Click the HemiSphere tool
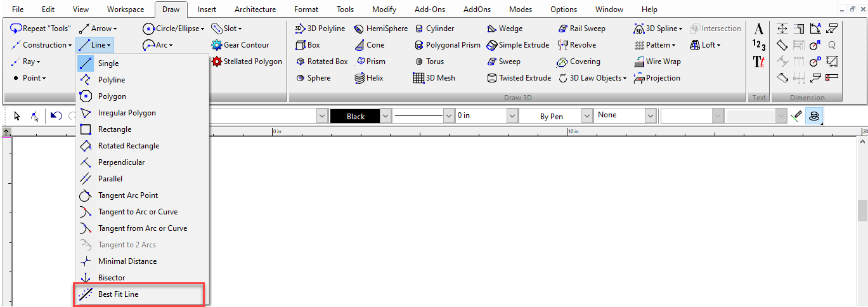Viewport: 868px width, 307px height. pyautogui.click(x=380, y=29)
